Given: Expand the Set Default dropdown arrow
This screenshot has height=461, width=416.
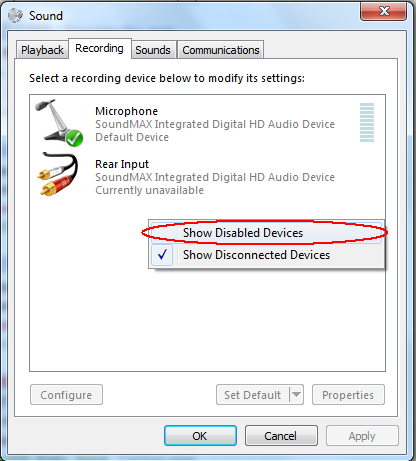Looking at the screenshot, I should click(296, 395).
